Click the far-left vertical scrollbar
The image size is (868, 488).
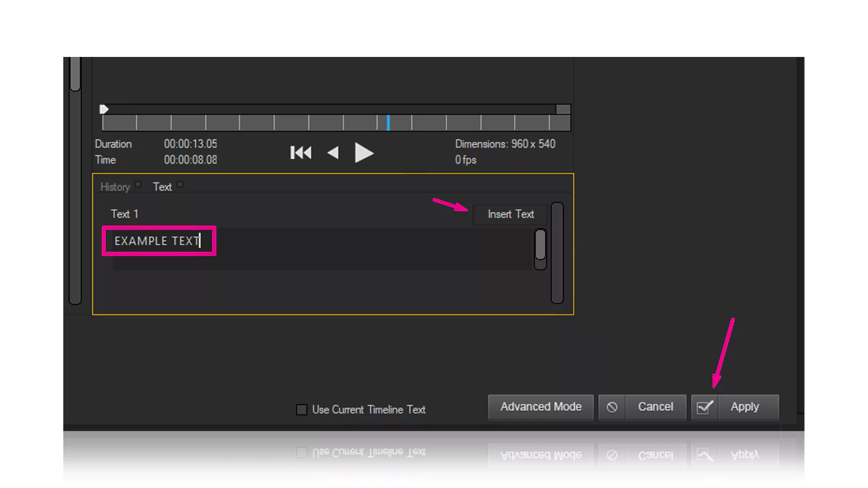click(75, 181)
